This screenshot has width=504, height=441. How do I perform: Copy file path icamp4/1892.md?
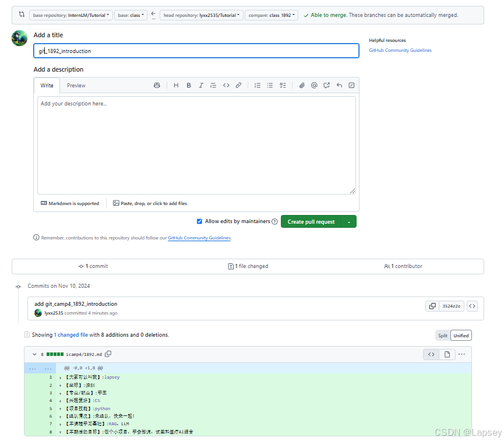(x=108, y=354)
